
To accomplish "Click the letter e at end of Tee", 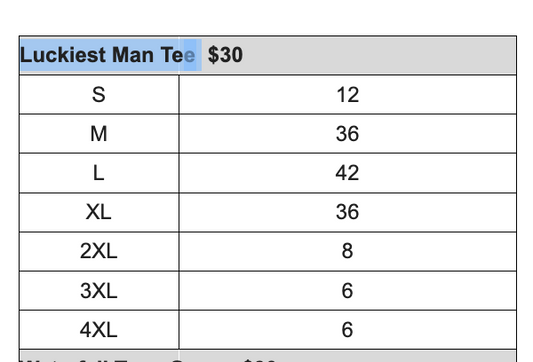I will (190, 56).
